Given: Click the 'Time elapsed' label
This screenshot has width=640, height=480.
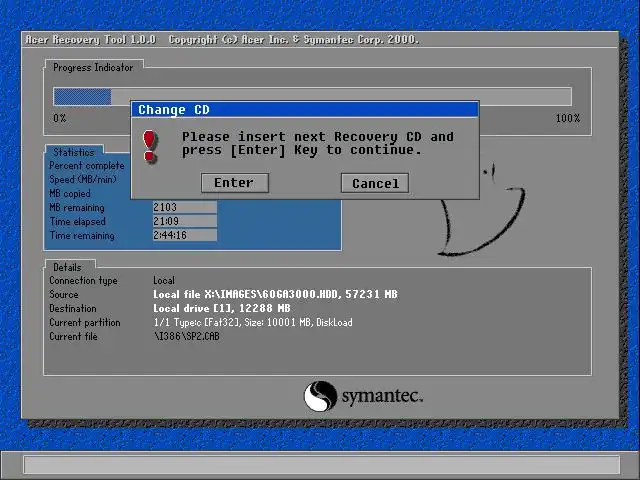Looking at the screenshot, I should coord(78,221).
